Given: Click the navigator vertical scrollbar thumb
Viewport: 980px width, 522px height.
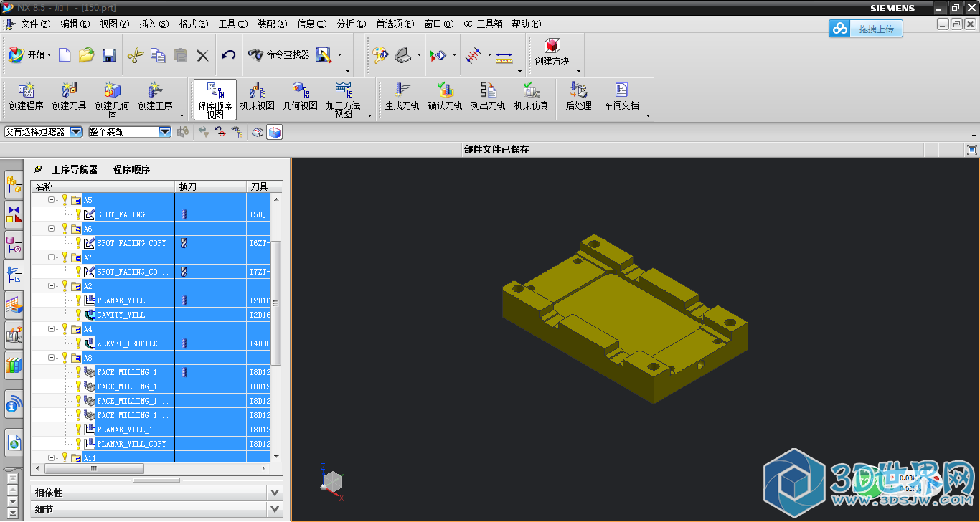Looking at the screenshot, I should 275,303.
